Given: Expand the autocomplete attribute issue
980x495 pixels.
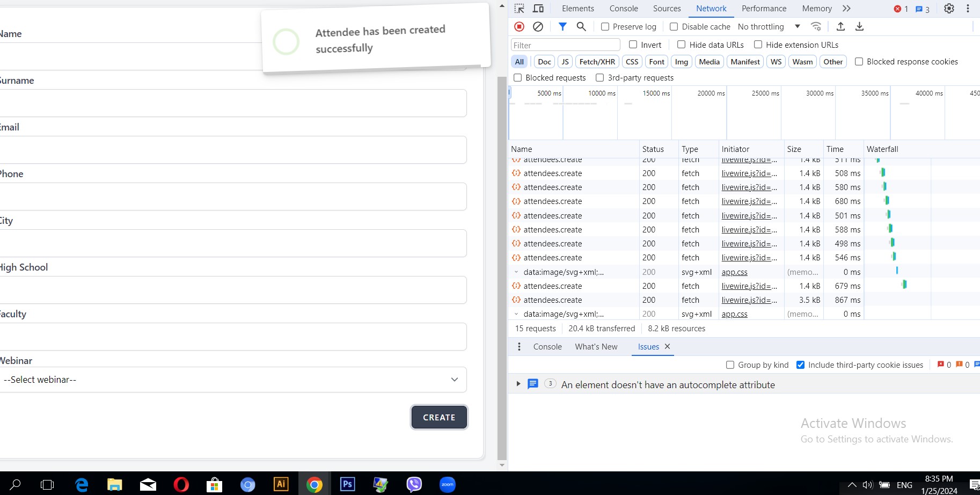Looking at the screenshot, I should point(518,384).
